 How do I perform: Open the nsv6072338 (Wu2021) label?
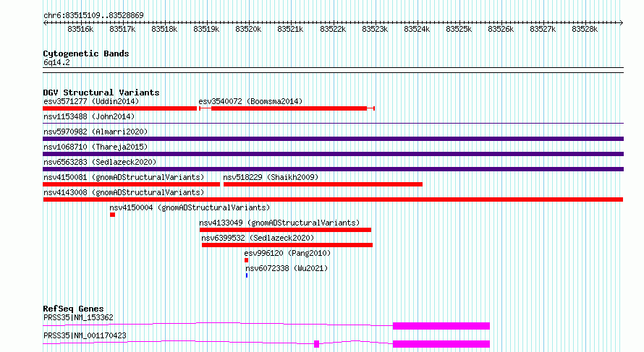[287, 268]
